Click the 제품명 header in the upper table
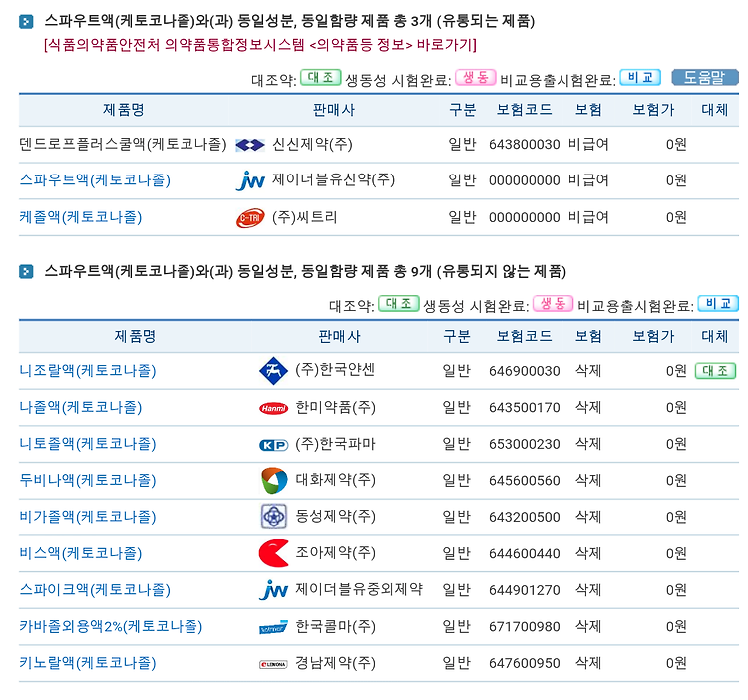The height and width of the screenshot is (700, 748). coord(124,110)
